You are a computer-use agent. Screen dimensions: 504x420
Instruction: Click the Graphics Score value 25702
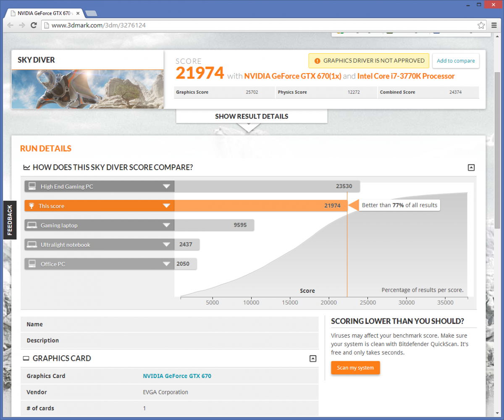[252, 92]
